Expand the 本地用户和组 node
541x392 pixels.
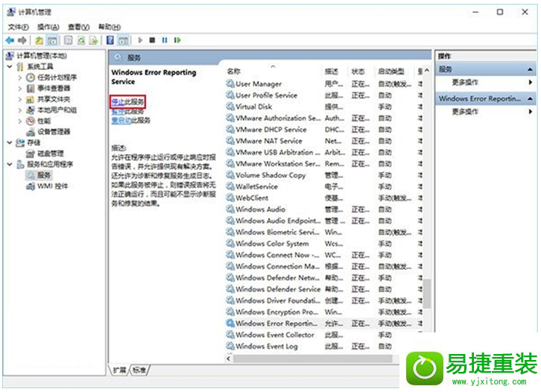point(20,110)
